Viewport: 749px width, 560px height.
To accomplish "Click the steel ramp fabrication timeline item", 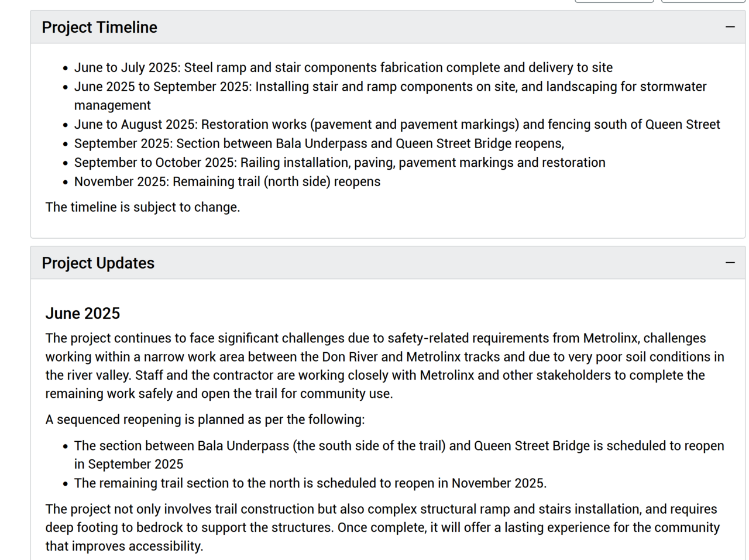I will (343, 68).
